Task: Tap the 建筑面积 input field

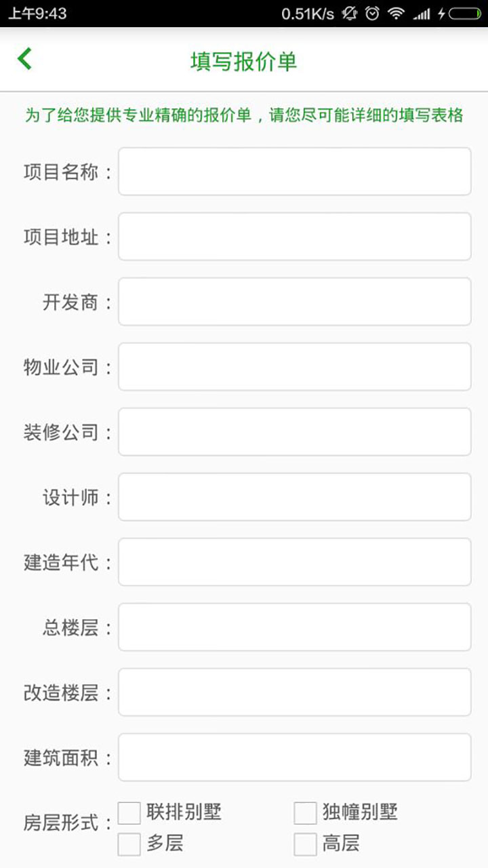Action: coord(294,757)
